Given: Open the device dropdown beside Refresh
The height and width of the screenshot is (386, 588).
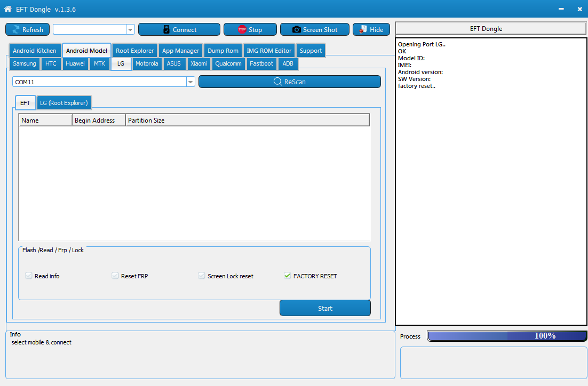Looking at the screenshot, I should click(x=130, y=30).
